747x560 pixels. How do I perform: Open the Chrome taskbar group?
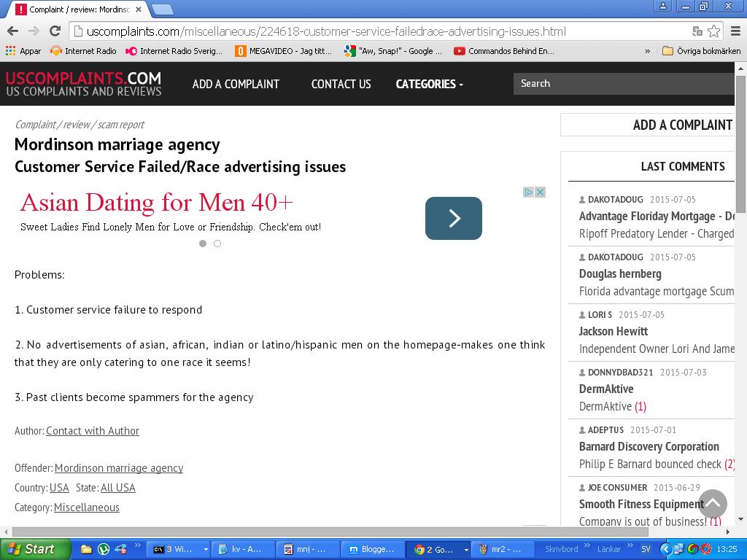tap(438, 550)
